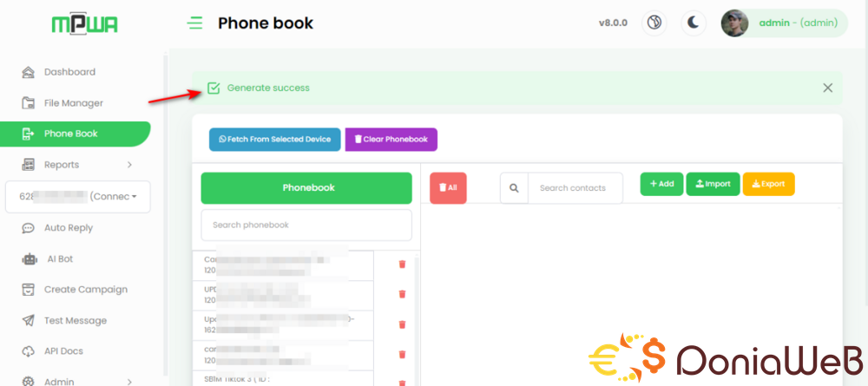
Task: Focus the Search phonebook field
Action: click(306, 225)
